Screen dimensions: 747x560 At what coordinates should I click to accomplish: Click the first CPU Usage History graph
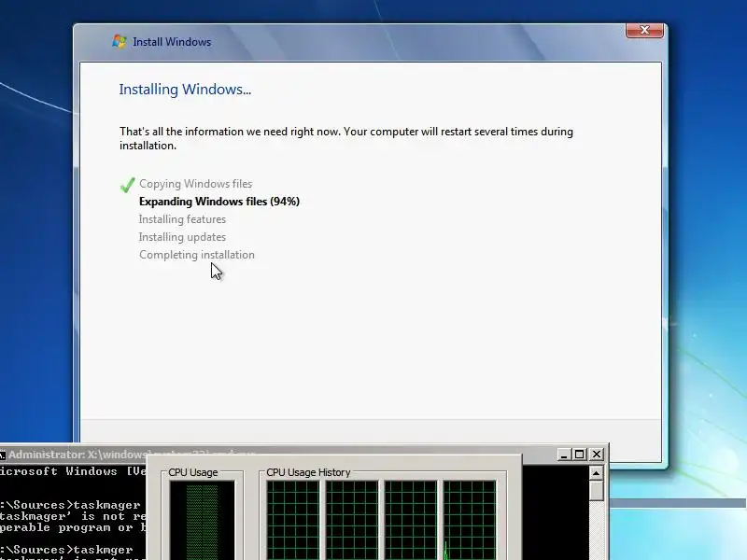[293, 520]
